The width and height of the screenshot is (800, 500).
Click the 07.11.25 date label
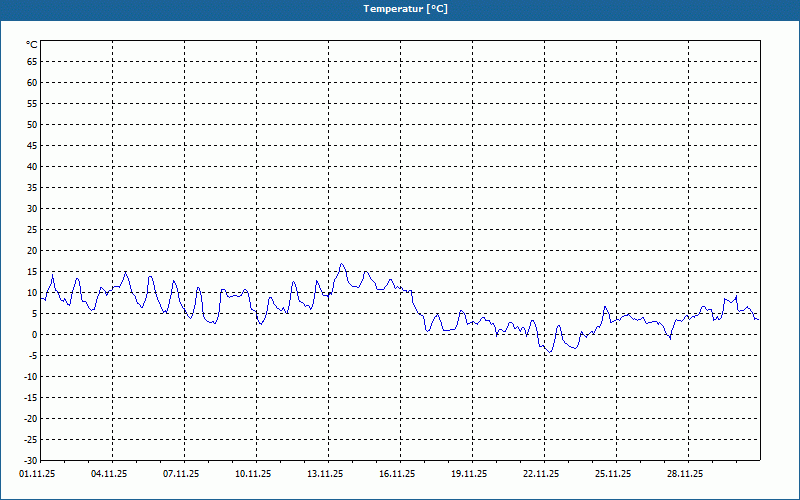[x=181, y=474]
